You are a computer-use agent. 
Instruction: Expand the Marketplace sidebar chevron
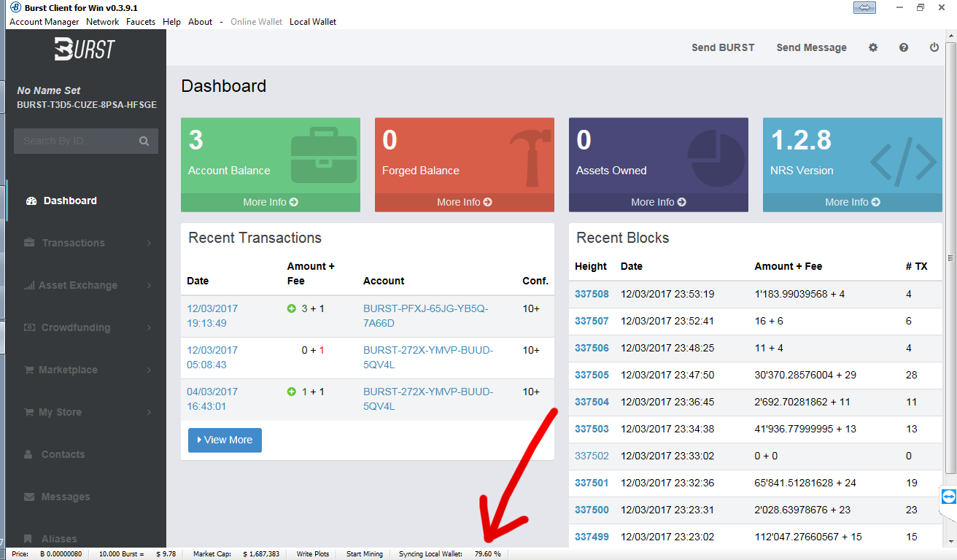click(149, 370)
